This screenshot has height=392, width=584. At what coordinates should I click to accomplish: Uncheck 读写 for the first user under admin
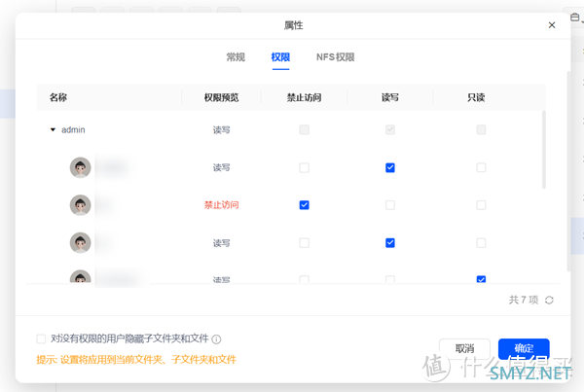pos(390,167)
